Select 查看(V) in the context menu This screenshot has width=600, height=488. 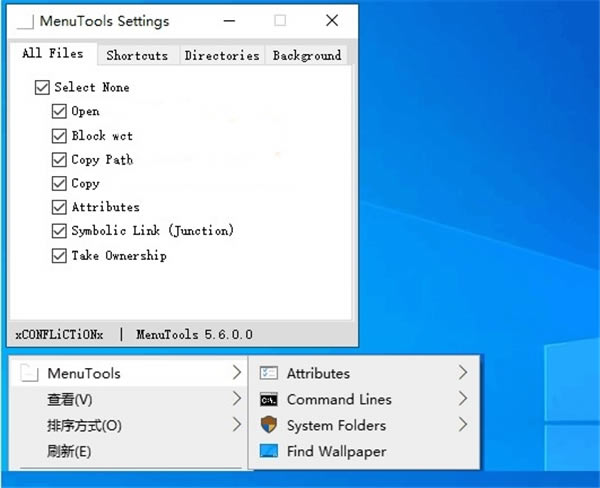(128, 399)
